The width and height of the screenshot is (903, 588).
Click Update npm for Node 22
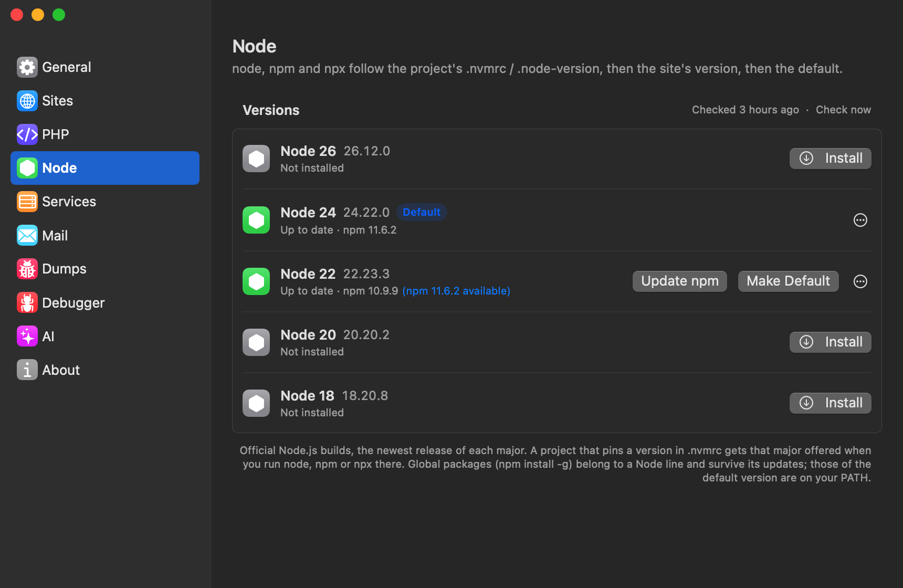tap(680, 281)
